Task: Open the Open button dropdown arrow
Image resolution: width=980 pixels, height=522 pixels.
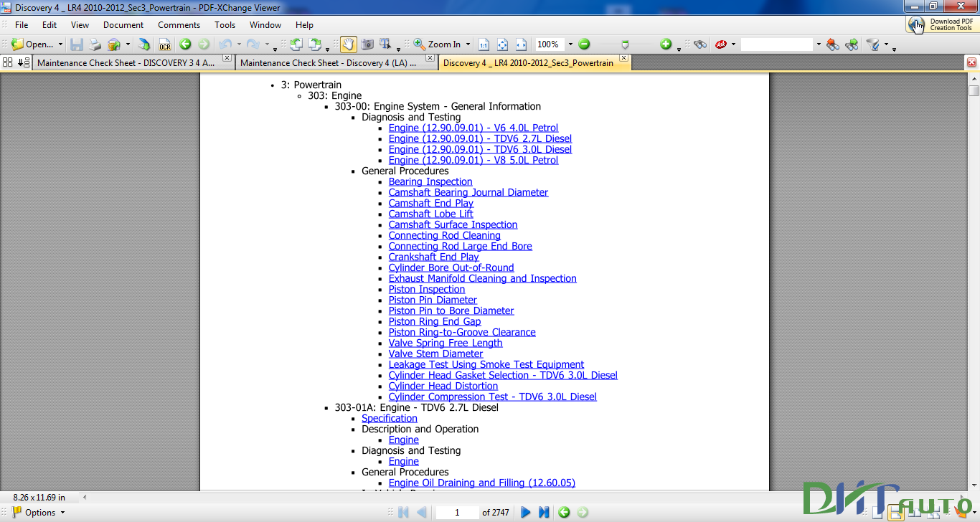Action: click(x=60, y=44)
